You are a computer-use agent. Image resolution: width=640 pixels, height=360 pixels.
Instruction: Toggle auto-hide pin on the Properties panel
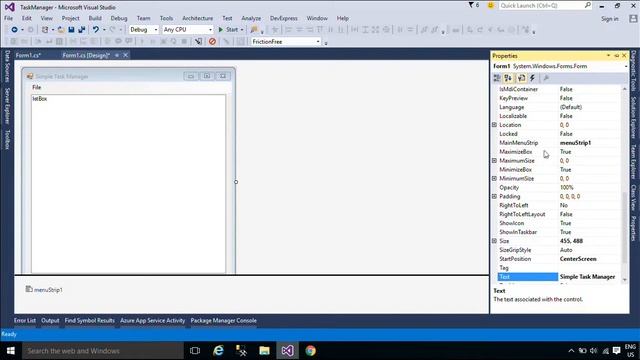(617, 56)
